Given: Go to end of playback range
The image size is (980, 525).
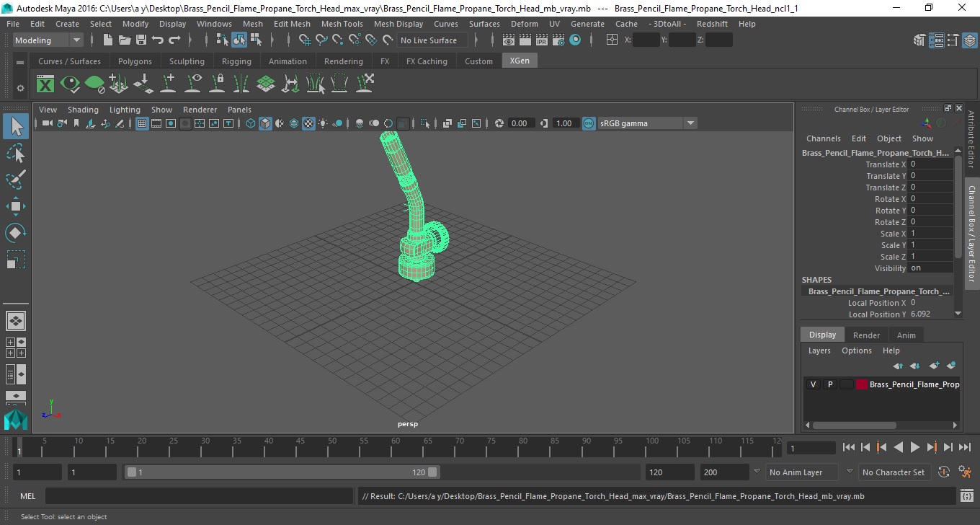Looking at the screenshot, I should click(964, 448).
